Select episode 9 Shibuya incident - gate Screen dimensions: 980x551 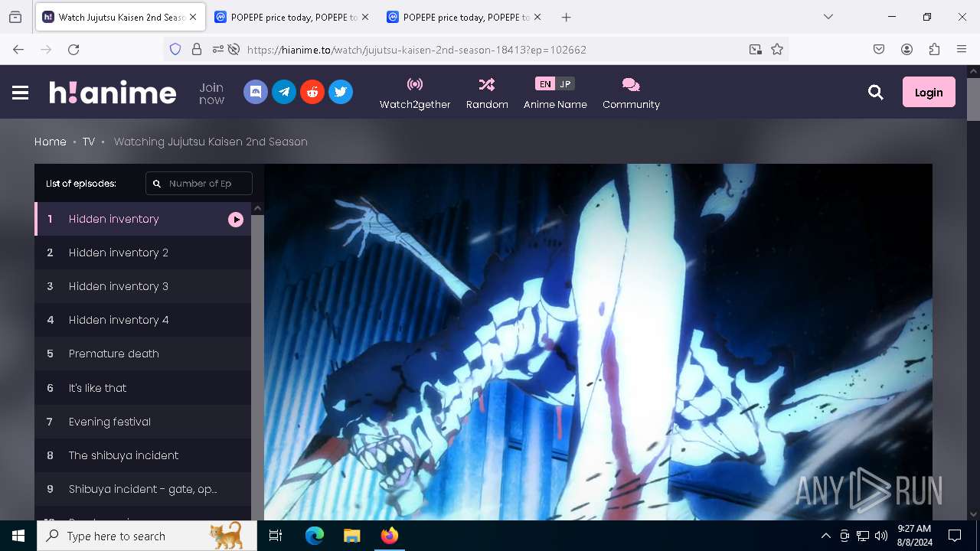click(142, 489)
